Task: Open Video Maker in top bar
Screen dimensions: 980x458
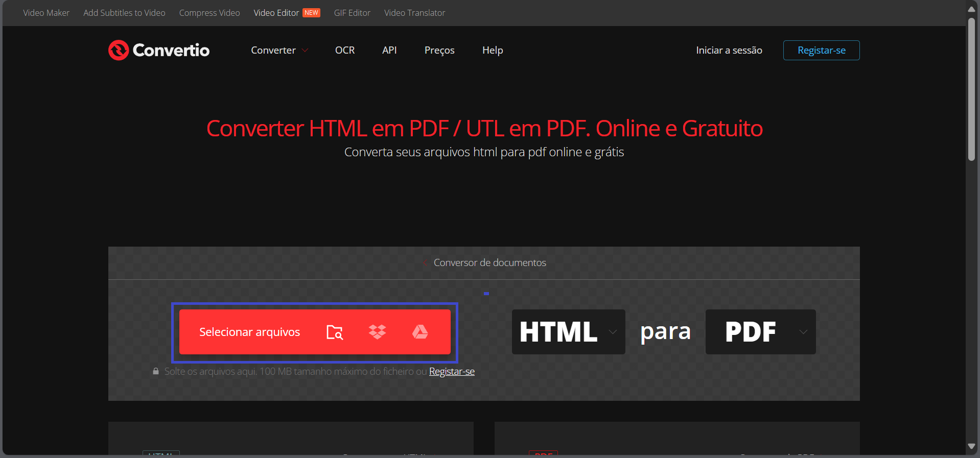Action: [46, 13]
